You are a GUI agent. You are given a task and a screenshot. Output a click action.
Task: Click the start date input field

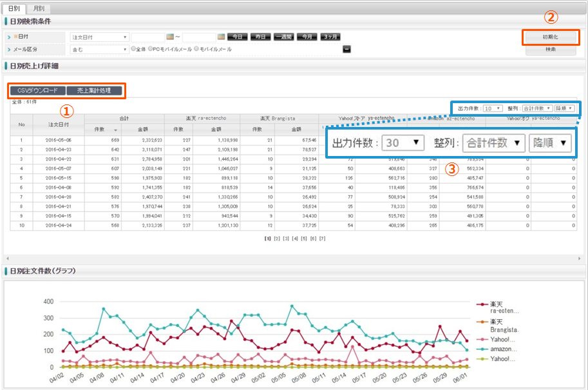tap(148, 37)
